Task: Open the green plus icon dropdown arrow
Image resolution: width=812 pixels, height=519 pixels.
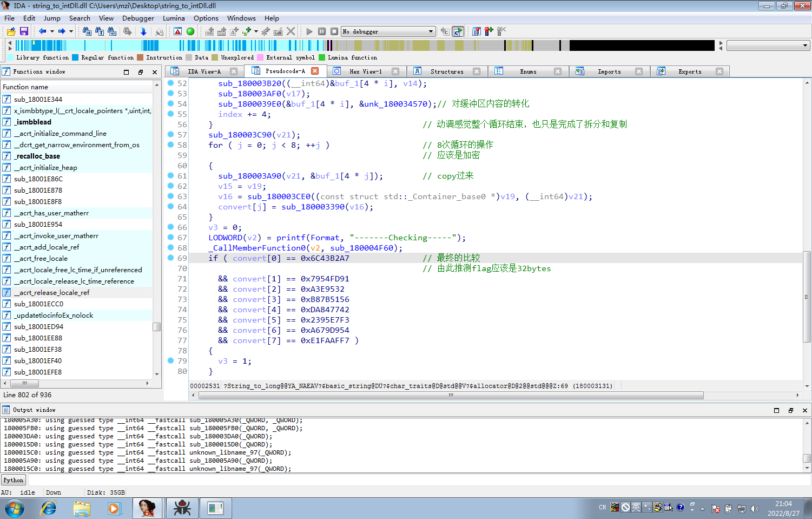Action: coord(256,31)
